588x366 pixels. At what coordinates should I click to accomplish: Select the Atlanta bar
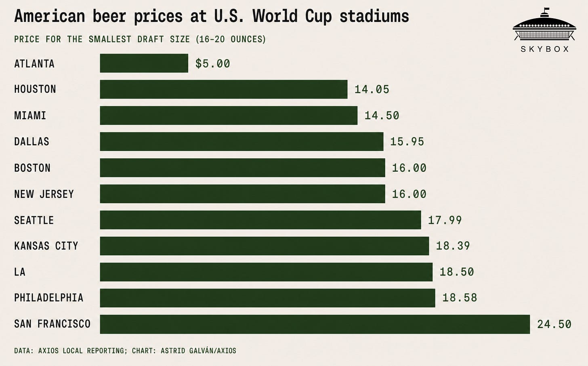click(x=144, y=63)
